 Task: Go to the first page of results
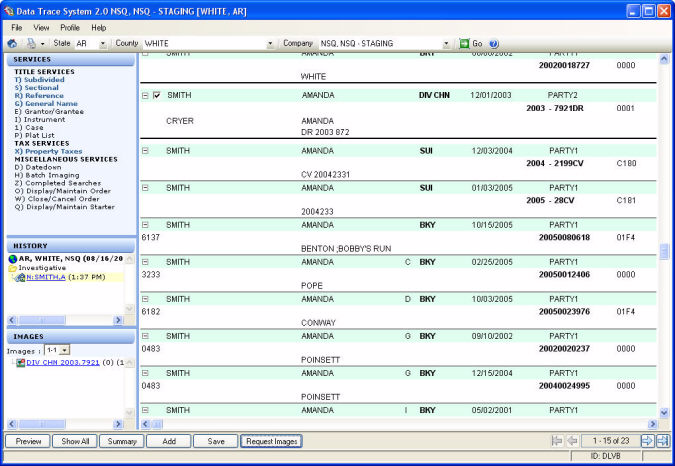(557, 441)
